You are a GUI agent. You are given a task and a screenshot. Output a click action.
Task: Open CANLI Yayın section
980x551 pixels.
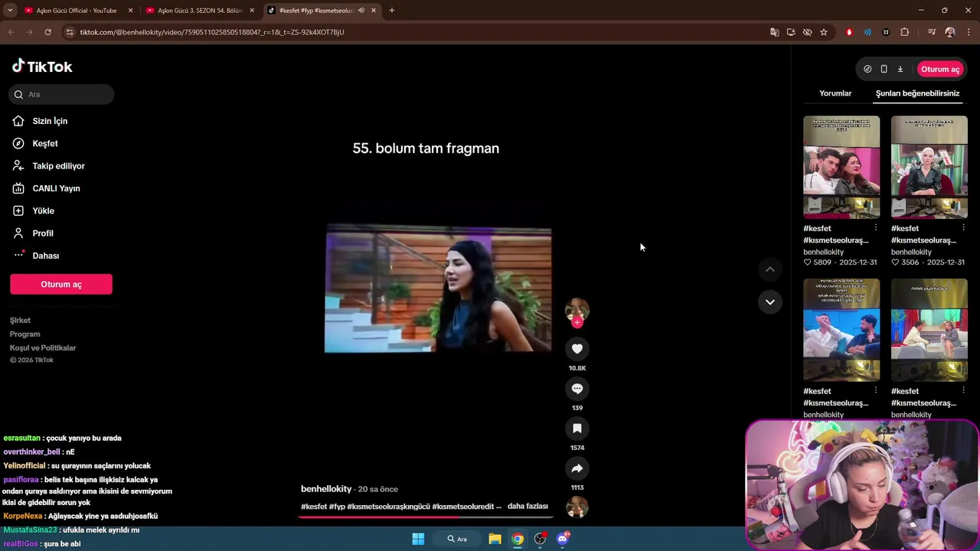tap(56, 188)
